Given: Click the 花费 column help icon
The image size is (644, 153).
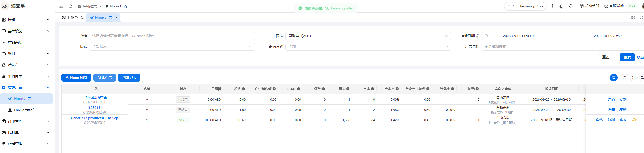Looking at the screenshot, I should coord(243,89).
